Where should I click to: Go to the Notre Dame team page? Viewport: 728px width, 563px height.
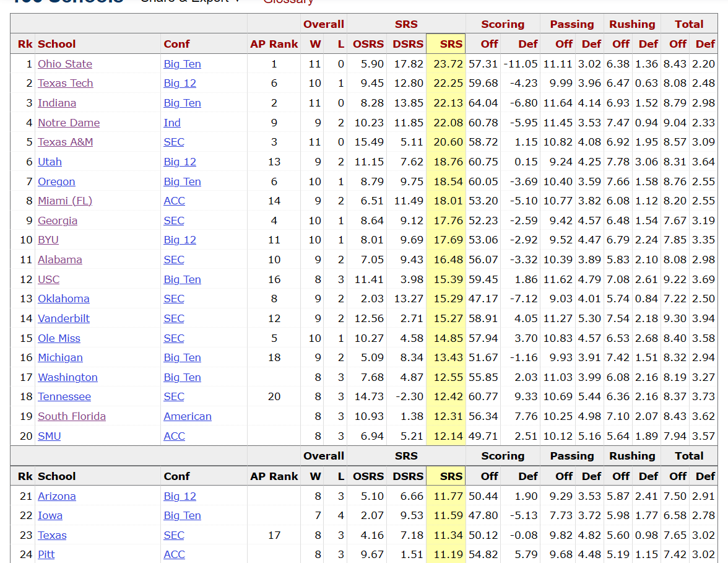pyautogui.click(x=69, y=123)
